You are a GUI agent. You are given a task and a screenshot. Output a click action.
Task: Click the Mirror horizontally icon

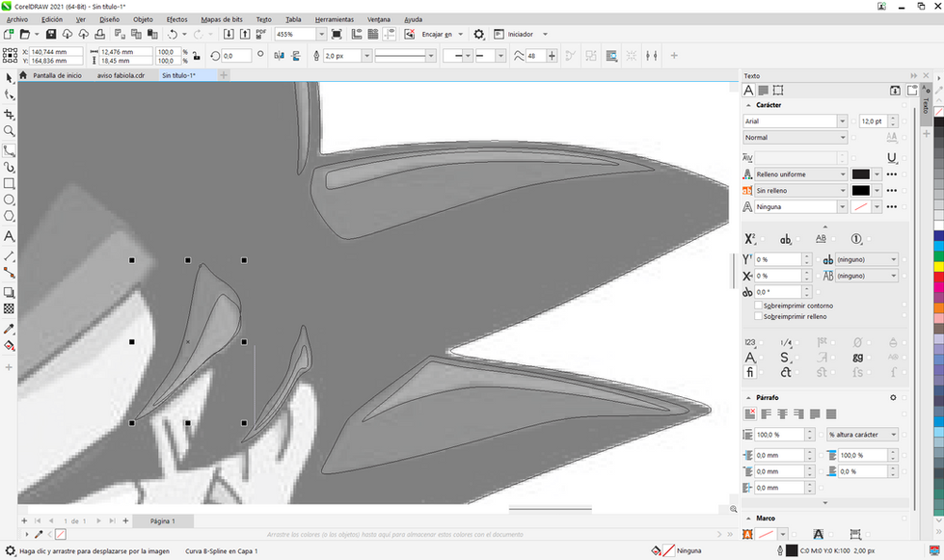click(279, 56)
